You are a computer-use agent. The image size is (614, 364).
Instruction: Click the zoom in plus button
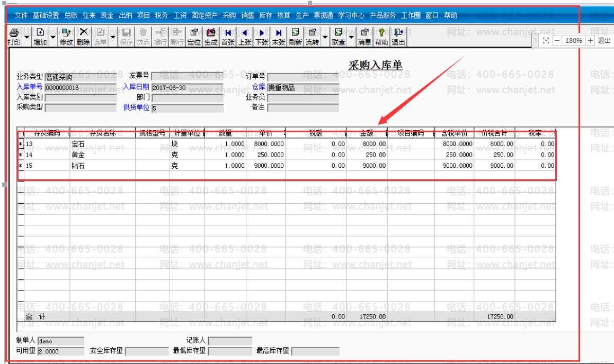[590, 40]
